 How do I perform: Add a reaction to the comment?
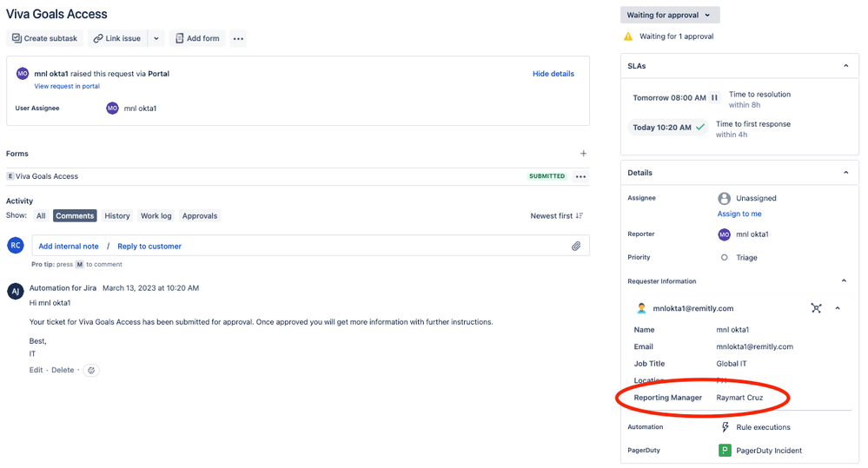coord(91,370)
